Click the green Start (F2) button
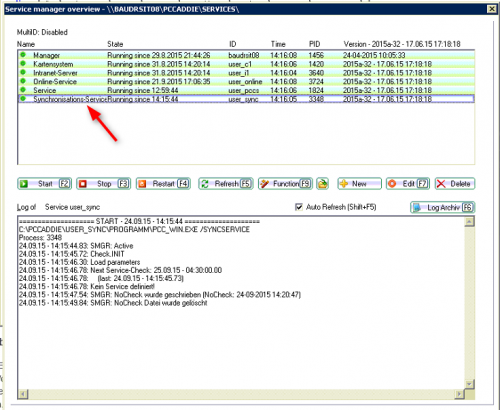The image size is (500, 410). [x=44, y=184]
